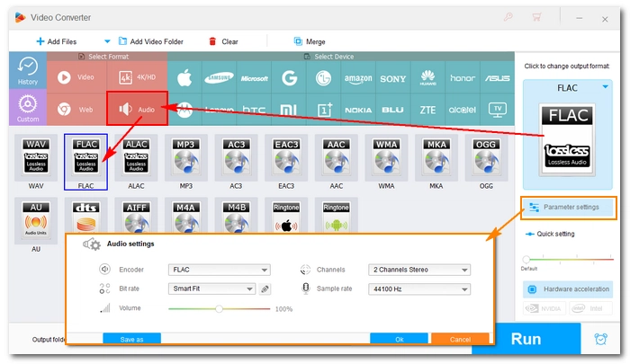
Task: Choose the Amazon device brand
Action: click(x=358, y=77)
